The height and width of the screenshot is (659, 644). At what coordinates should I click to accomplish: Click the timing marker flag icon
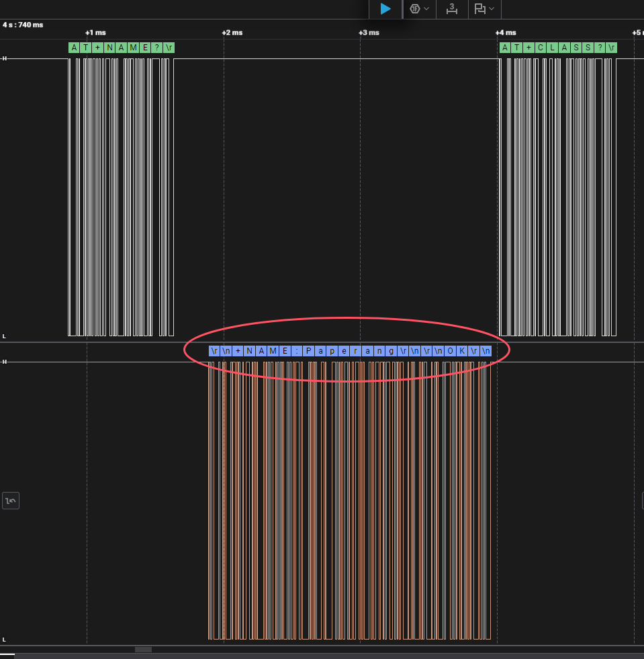coord(479,9)
